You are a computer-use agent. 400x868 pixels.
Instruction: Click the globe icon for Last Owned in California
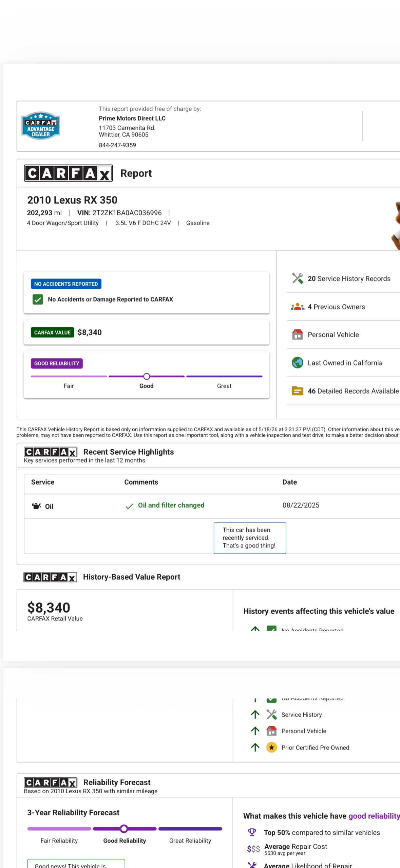pyautogui.click(x=298, y=363)
